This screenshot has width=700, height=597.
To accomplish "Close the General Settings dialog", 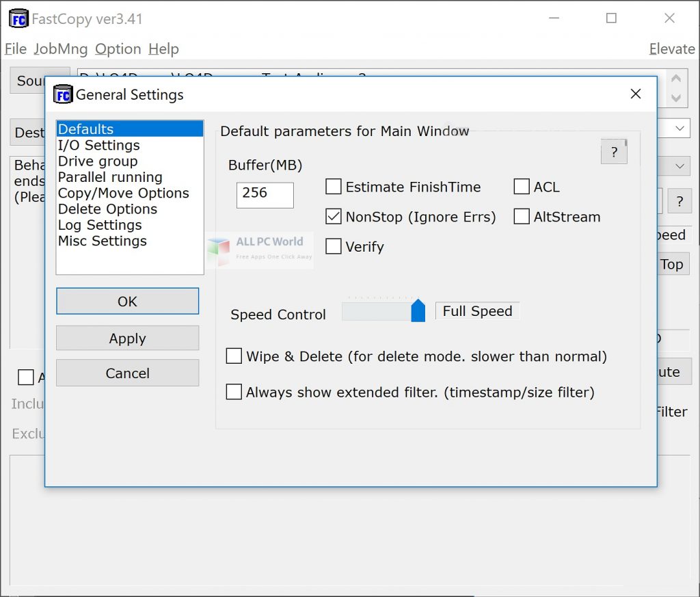I will point(635,94).
